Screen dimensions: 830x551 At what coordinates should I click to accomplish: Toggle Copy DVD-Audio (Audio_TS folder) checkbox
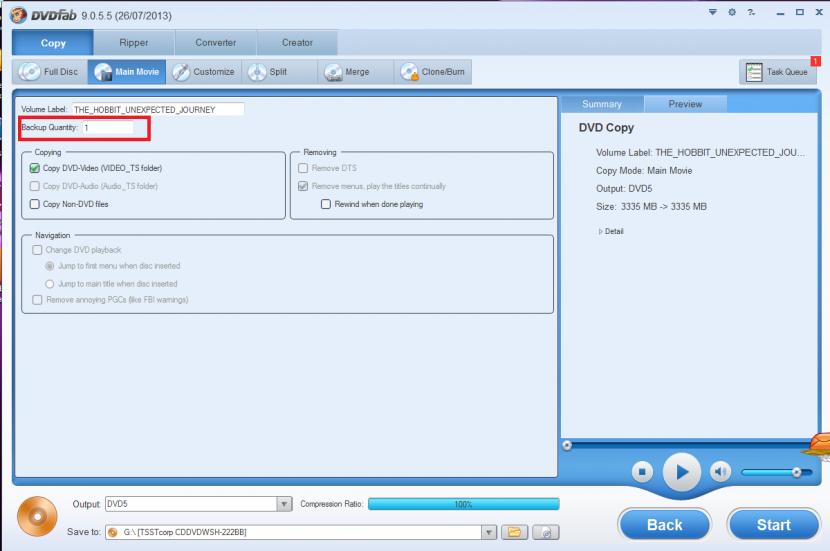35,186
